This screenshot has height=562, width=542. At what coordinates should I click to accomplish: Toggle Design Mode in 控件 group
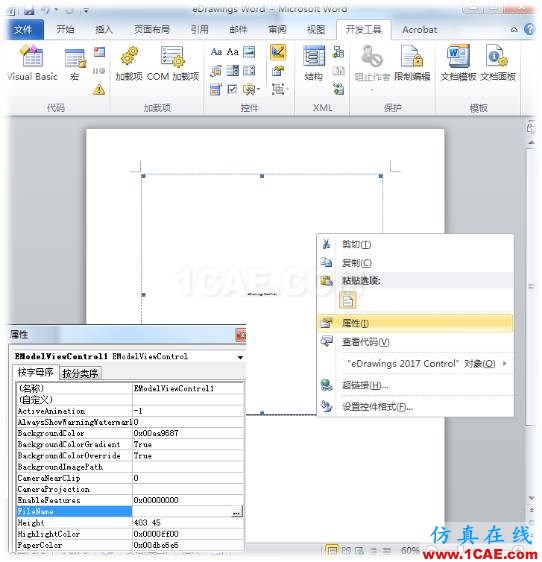(278, 52)
